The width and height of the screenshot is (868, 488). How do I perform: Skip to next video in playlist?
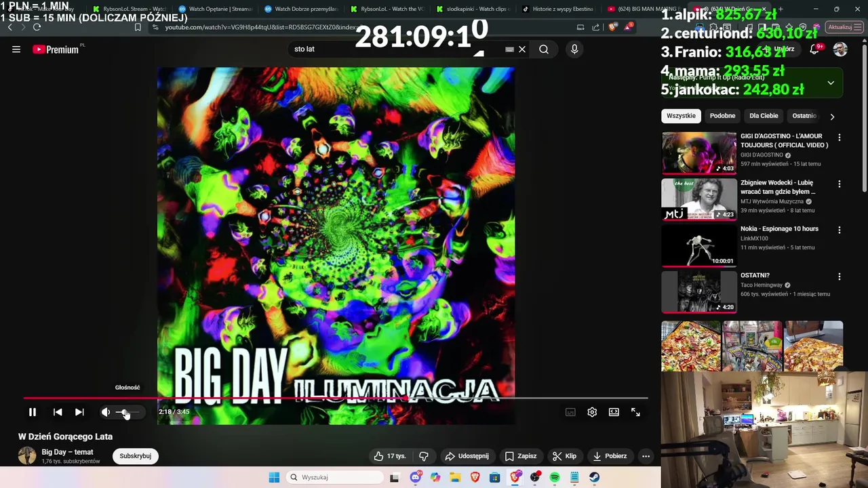click(x=79, y=412)
